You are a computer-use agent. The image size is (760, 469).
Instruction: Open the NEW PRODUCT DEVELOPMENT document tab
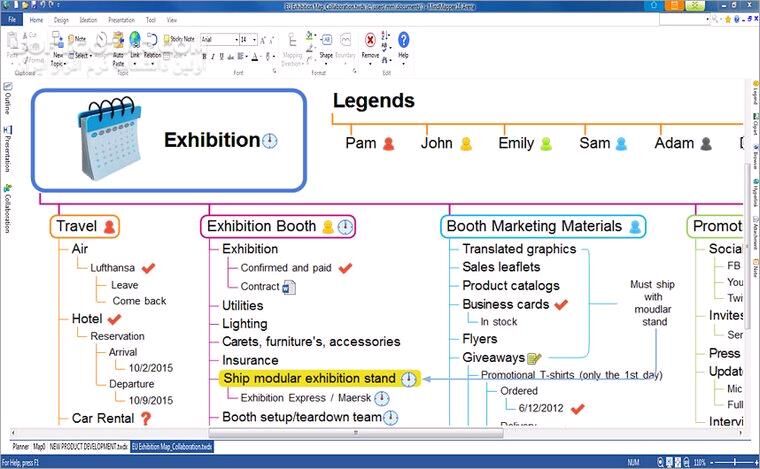(x=88, y=446)
